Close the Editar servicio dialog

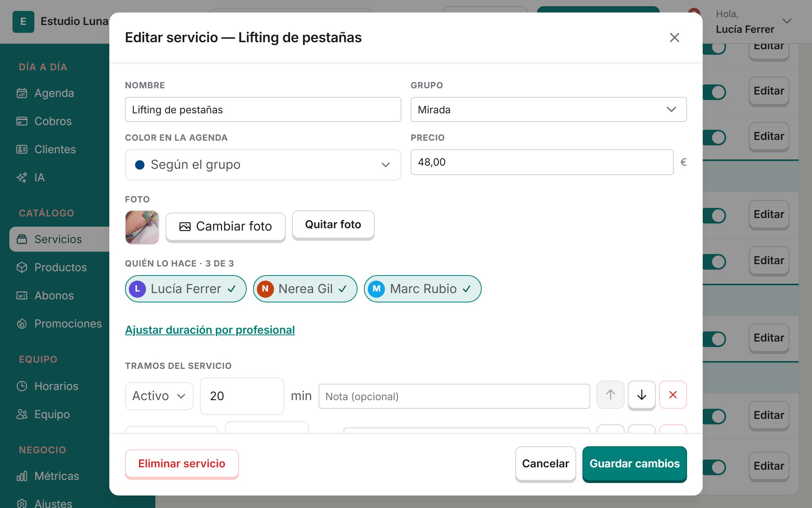[674, 38]
